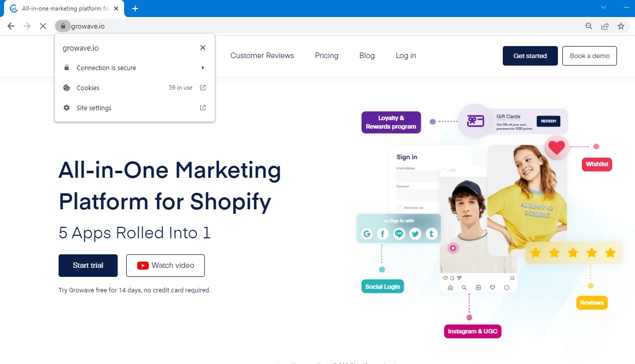
Task: Open Cookies in use
Action: pyautogui.click(x=135, y=88)
